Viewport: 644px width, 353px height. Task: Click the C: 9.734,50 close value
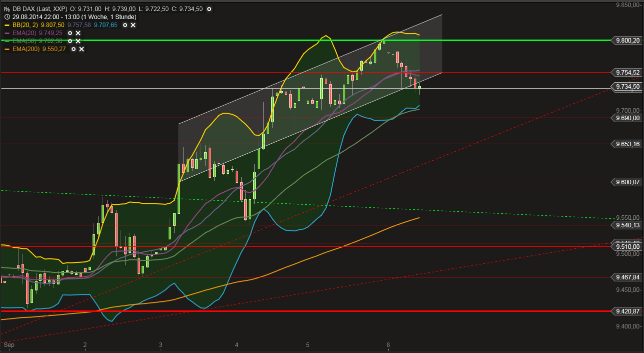pyautogui.click(x=188, y=9)
